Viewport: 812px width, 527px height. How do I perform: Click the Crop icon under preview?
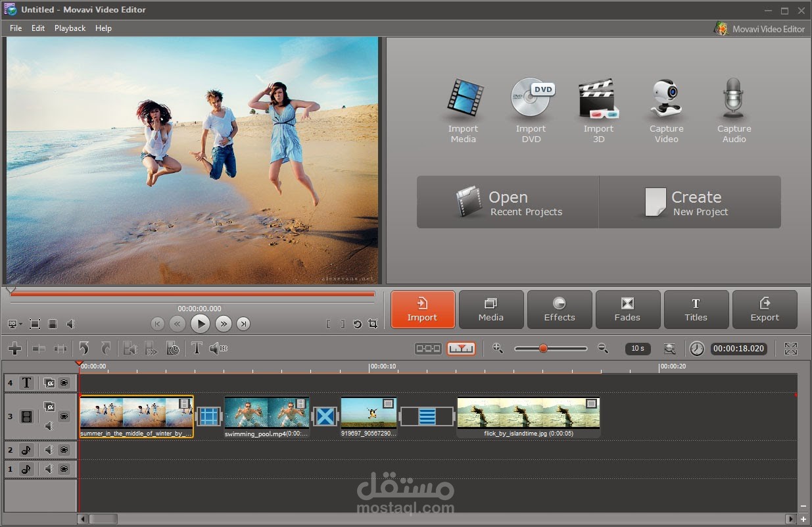tap(373, 324)
